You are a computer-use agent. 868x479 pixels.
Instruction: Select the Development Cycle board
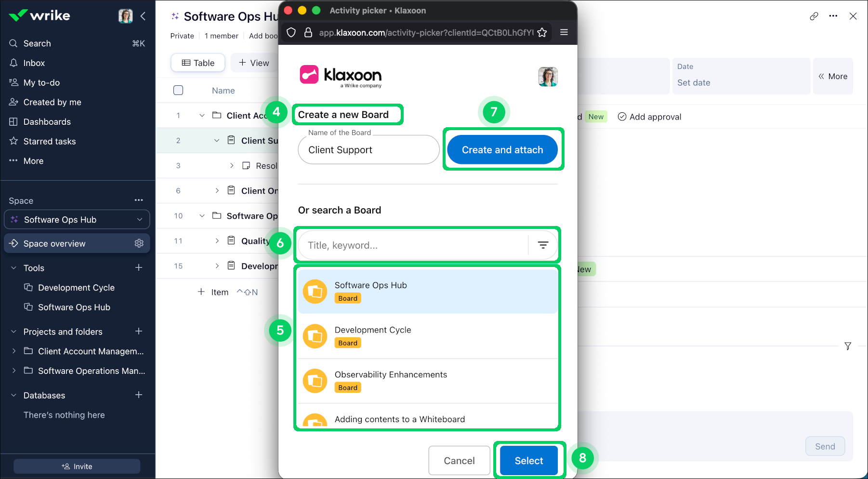428,336
